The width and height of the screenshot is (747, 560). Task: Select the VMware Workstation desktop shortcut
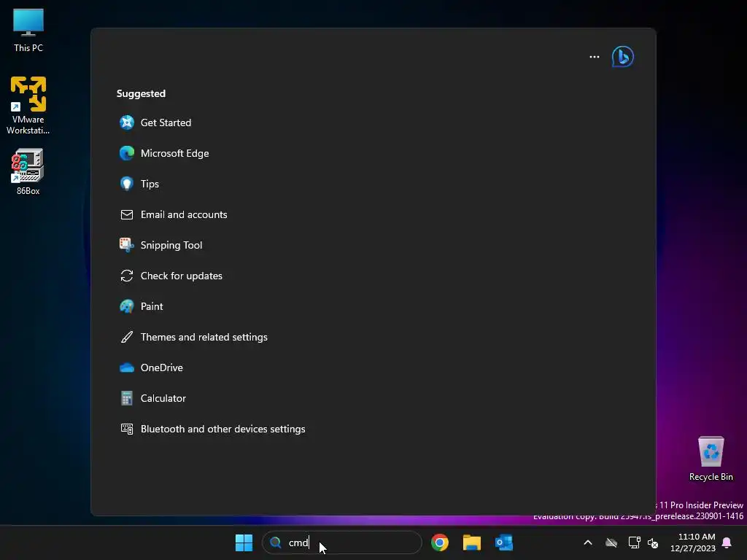(28, 106)
